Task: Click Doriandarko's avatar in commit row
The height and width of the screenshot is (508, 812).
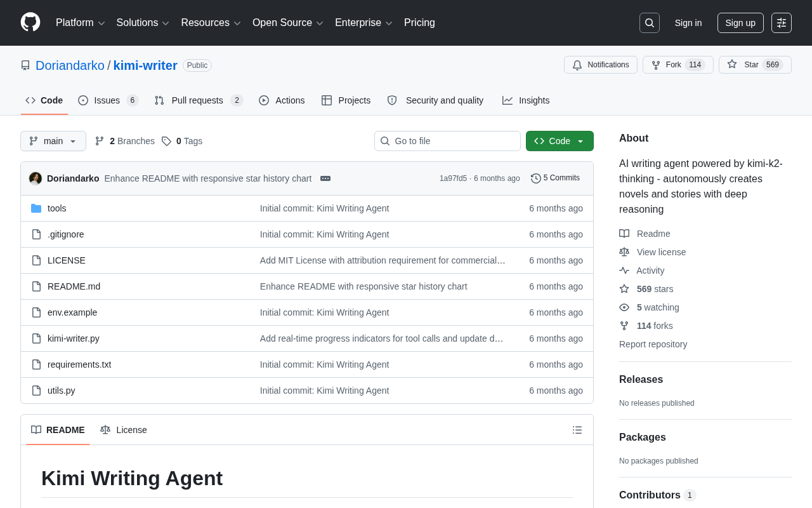Action: pyautogui.click(x=36, y=178)
